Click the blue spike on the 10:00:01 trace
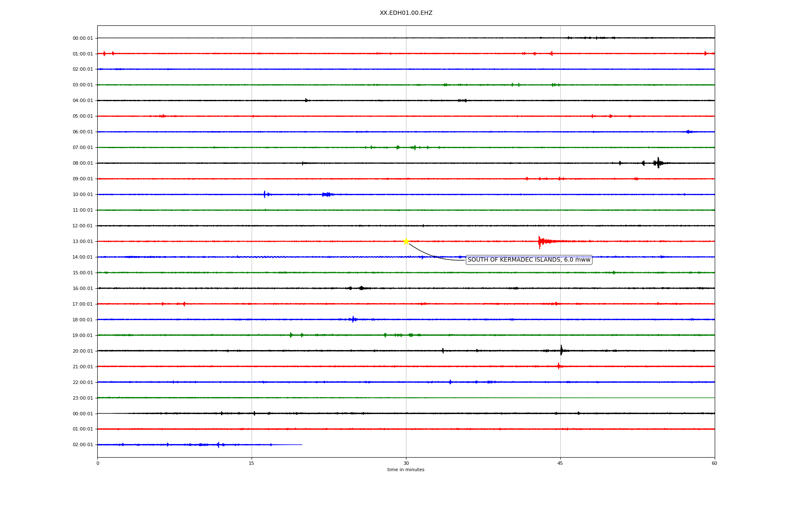This screenshot has height=508, width=812. pos(265,194)
